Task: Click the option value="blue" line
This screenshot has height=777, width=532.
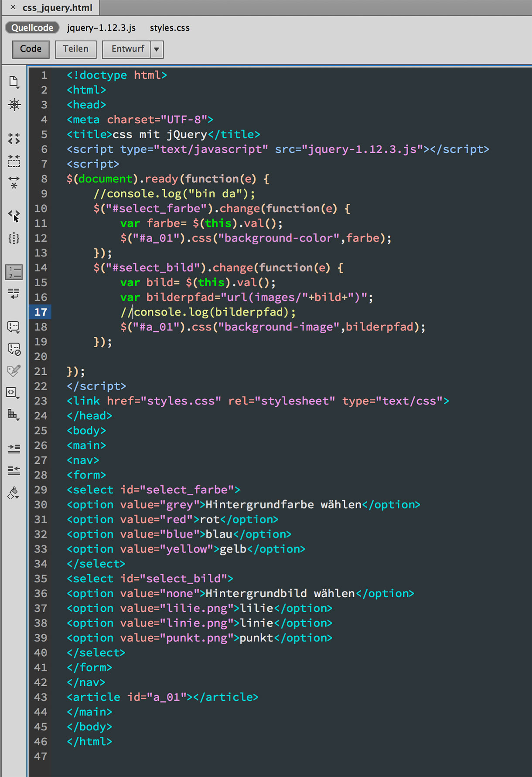Action: [179, 534]
